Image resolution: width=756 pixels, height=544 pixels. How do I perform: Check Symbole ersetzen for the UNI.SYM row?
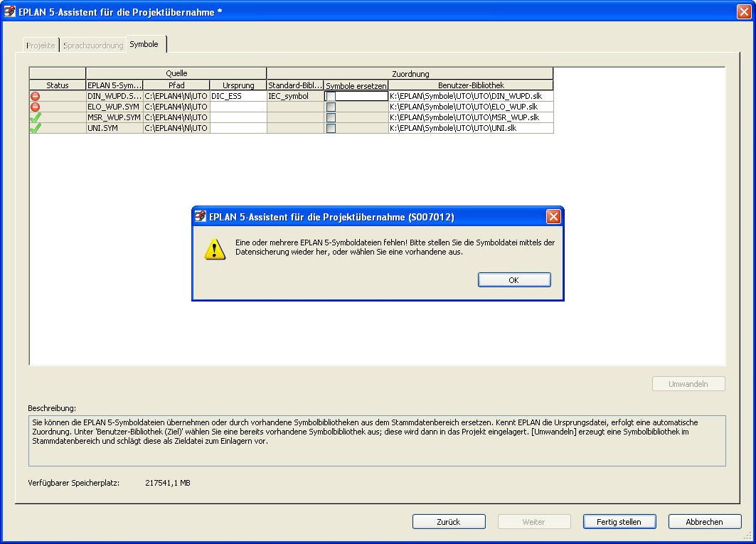(331, 128)
